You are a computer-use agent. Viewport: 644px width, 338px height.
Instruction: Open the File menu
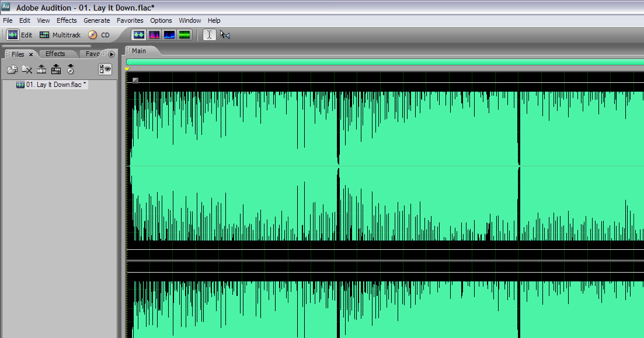(x=8, y=20)
